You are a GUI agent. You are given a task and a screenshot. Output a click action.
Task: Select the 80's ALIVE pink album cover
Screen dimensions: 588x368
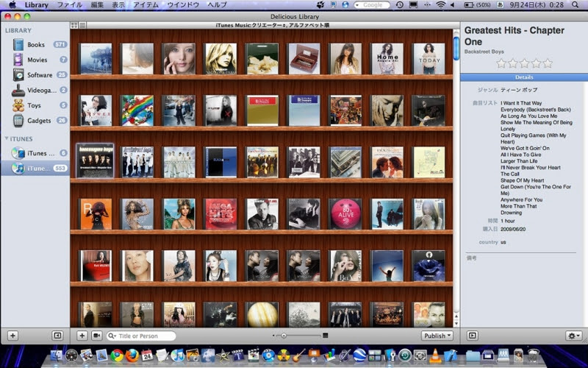point(345,214)
